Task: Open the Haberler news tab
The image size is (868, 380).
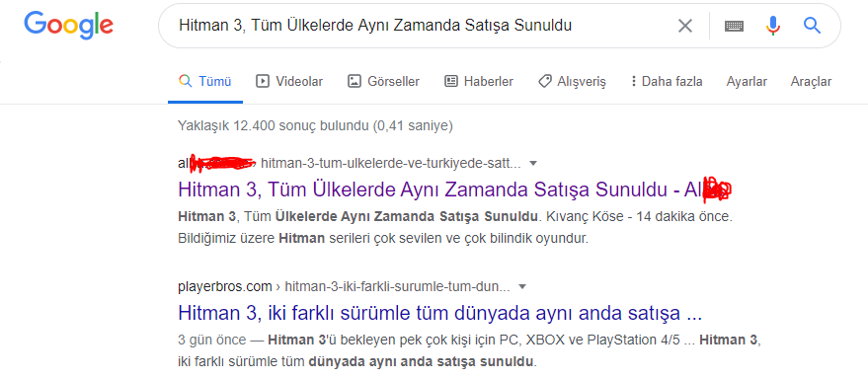Action: coord(479,82)
